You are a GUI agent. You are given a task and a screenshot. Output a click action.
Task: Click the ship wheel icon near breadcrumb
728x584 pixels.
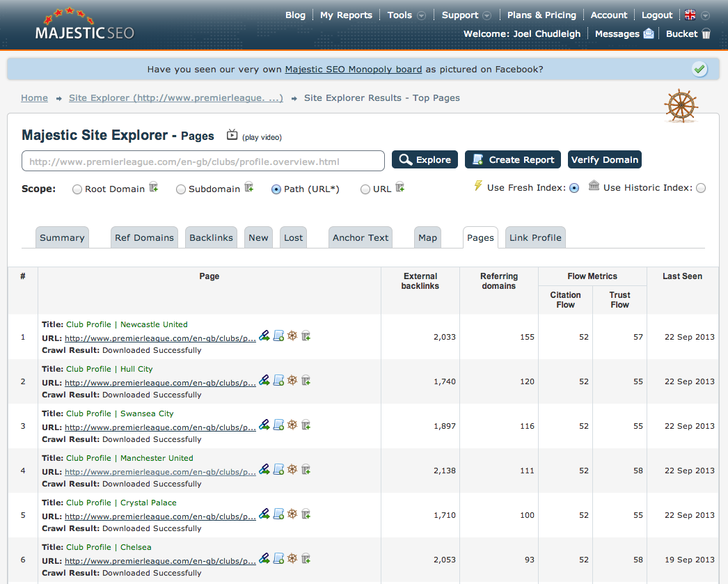(680, 106)
